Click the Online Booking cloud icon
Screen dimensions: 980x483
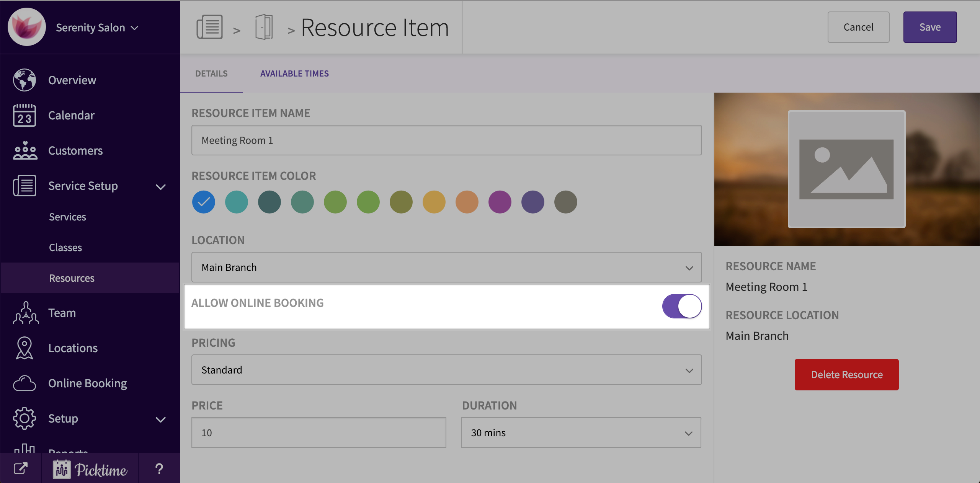24,383
